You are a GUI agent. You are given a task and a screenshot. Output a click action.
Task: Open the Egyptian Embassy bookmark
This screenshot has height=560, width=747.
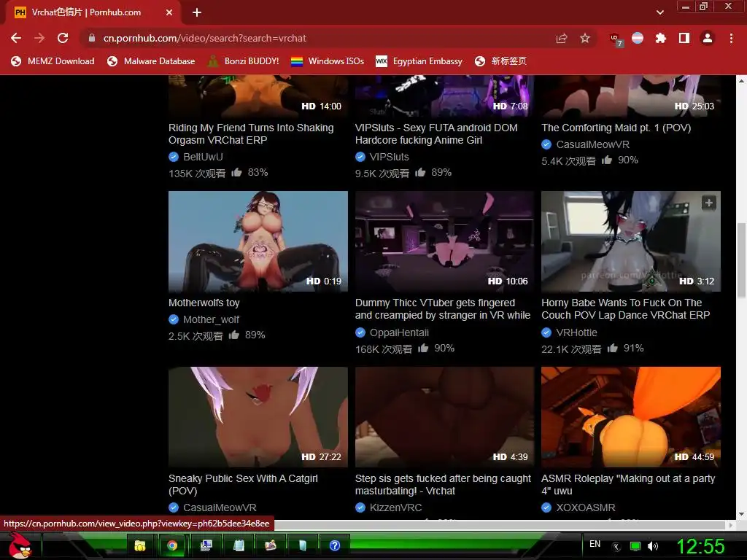(x=419, y=61)
